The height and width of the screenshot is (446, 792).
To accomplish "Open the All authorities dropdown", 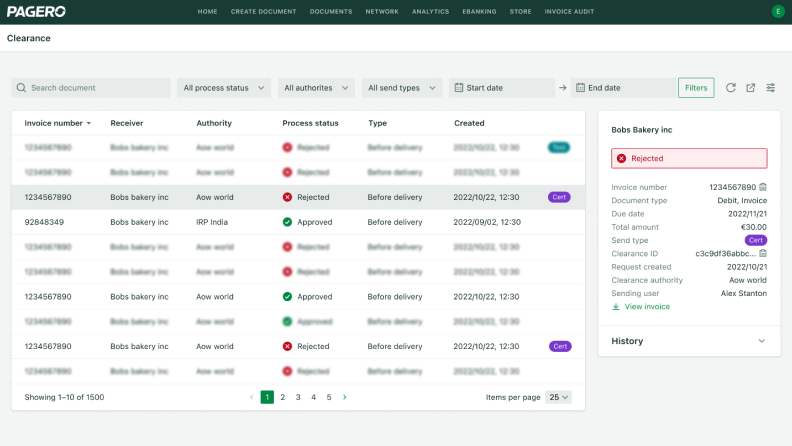I will pyautogui.click(x=316, y=88).
